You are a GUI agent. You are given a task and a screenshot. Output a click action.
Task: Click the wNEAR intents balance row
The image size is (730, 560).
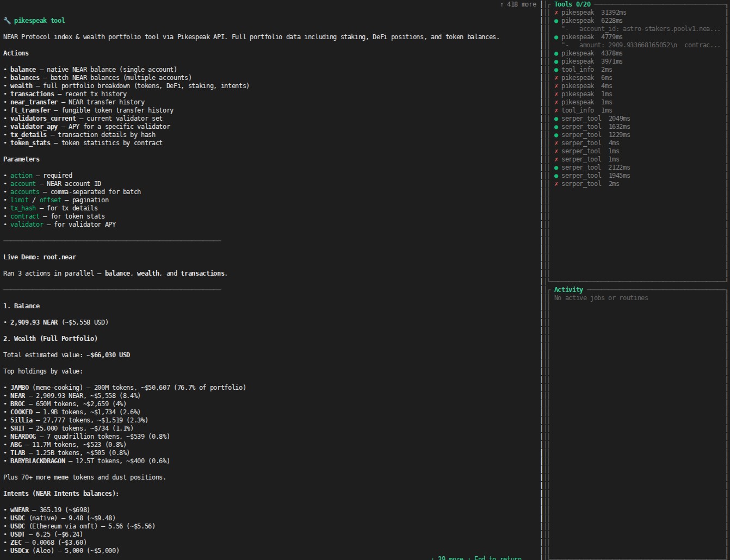(47, 510)
